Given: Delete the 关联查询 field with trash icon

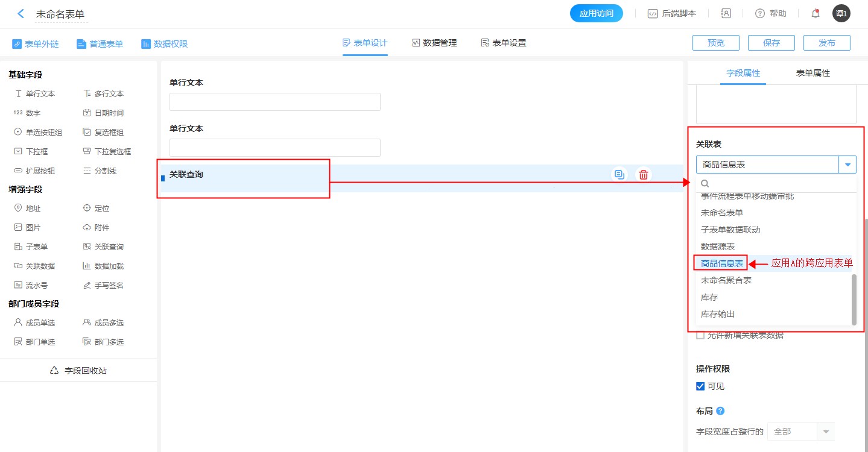Looking at the screenshot, I should pyautogui.click(x=644, y=175).
